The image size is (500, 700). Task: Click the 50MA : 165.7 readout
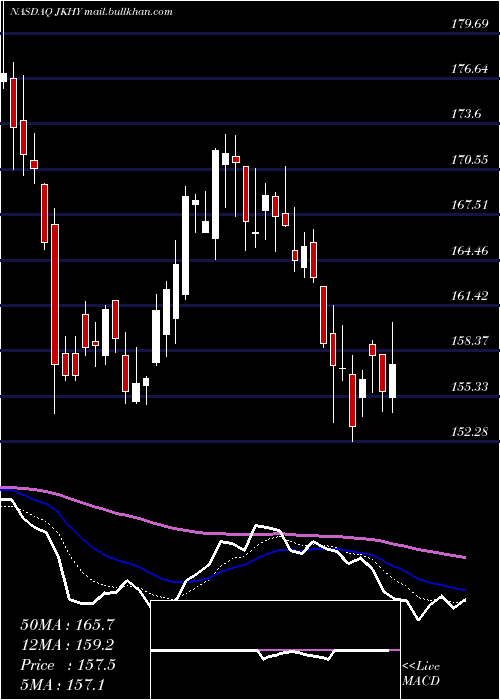pyautogui.click(x=67, y=625)
